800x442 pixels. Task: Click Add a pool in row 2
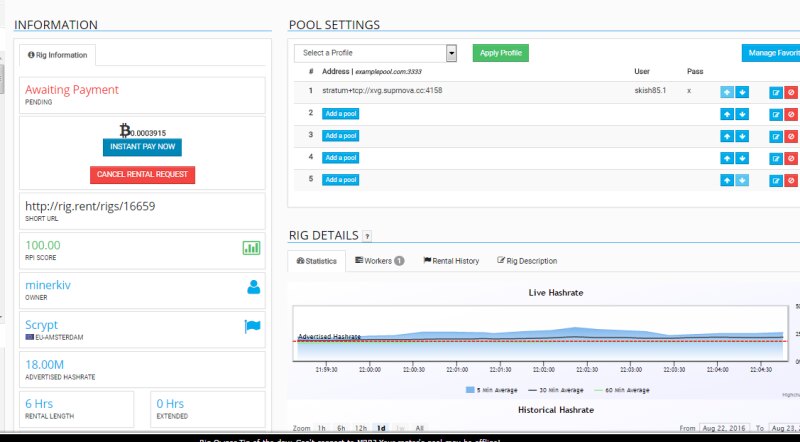tap(340, 114)
